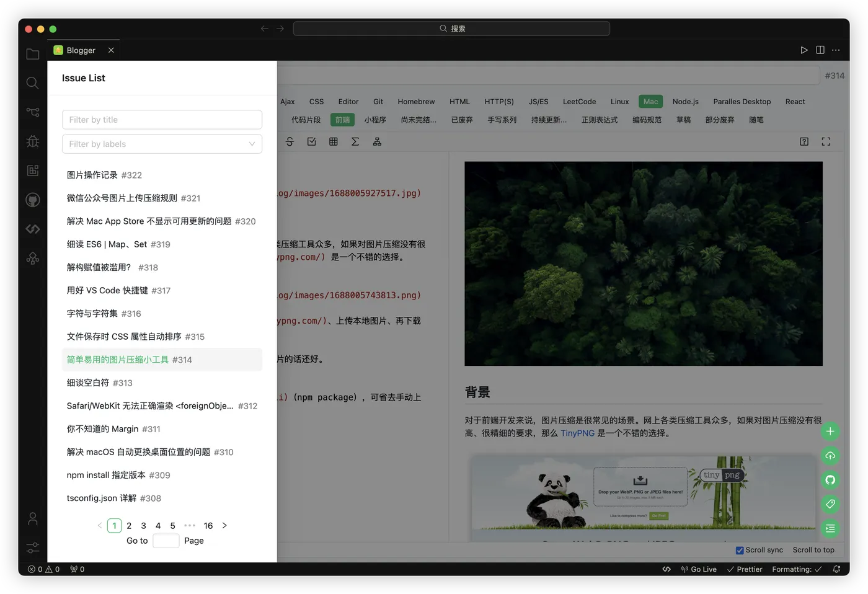
Task: Click the green GitHub floating button
Action: [x=830, y=480]
